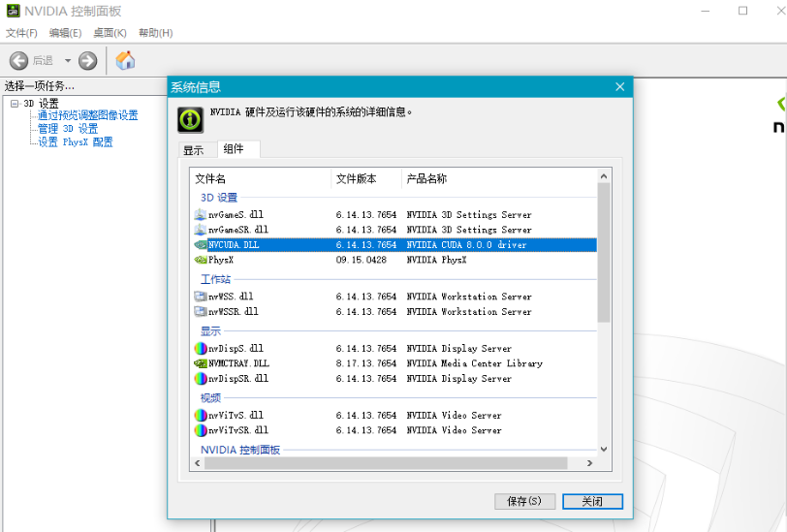787x532 pixels.
Task: Select the nvWSS.dll file name
Action: click(x=231, y=297)
